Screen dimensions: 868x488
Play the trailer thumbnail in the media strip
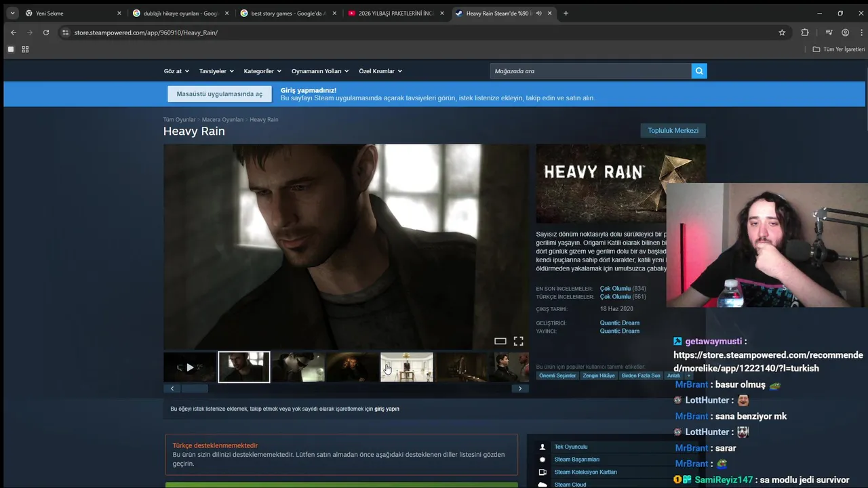190,367
